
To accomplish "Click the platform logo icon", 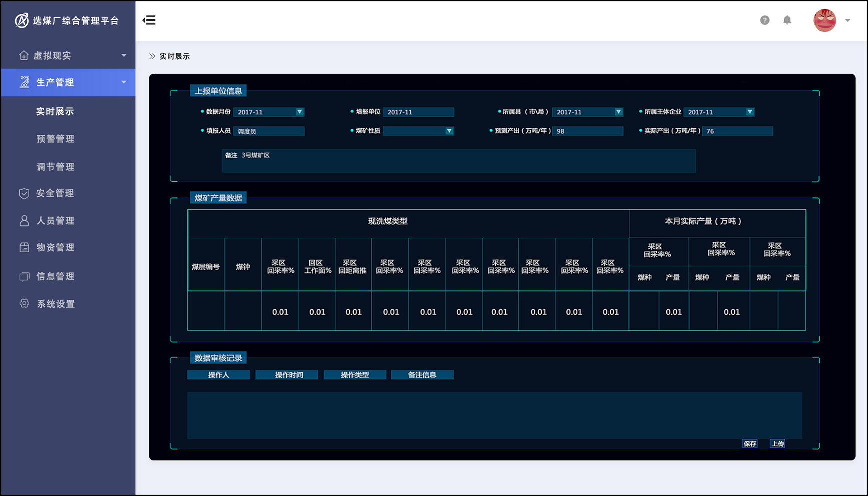I will (22, 20).
